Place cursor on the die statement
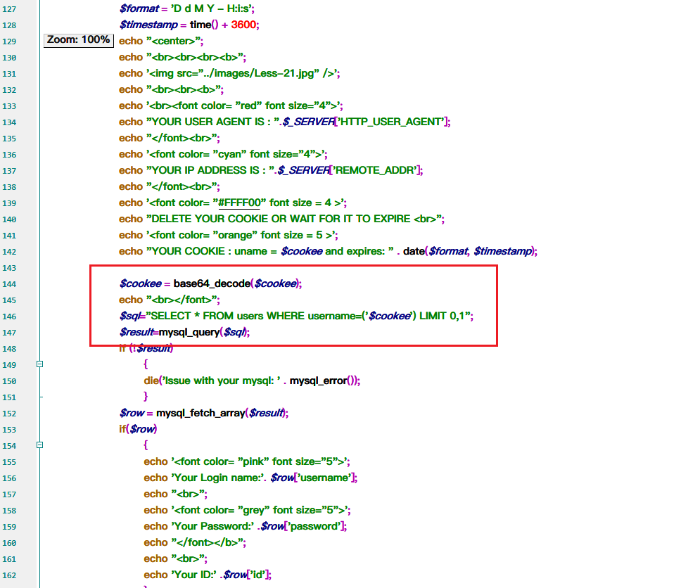Image resolution: width=700 pixels, height=588 pixels. point(151,381)
